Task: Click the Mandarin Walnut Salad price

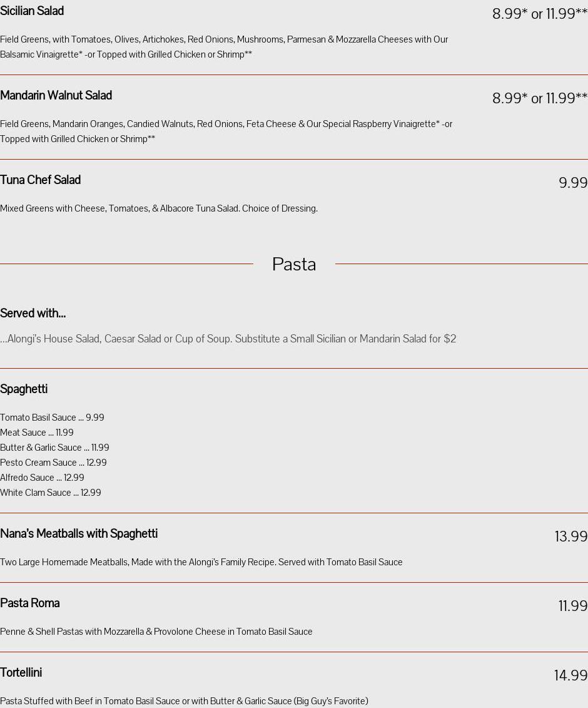Action: click(539, 98)
